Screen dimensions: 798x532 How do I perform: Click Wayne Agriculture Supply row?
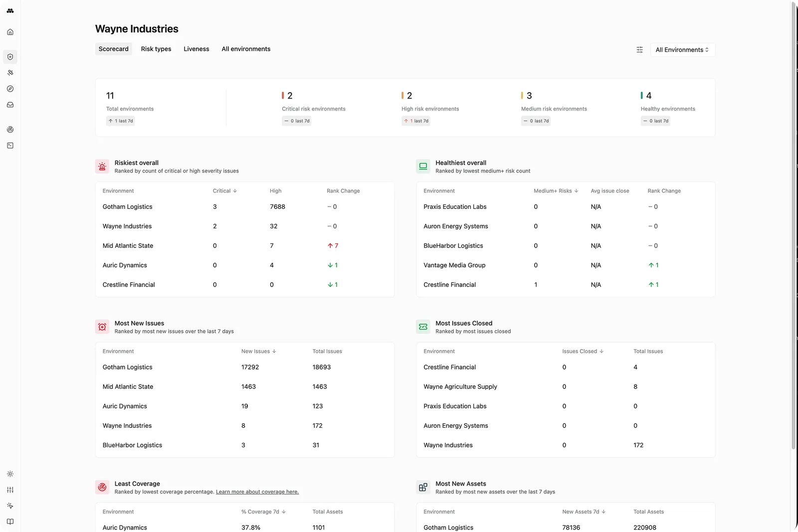click(x=566, y=387)
